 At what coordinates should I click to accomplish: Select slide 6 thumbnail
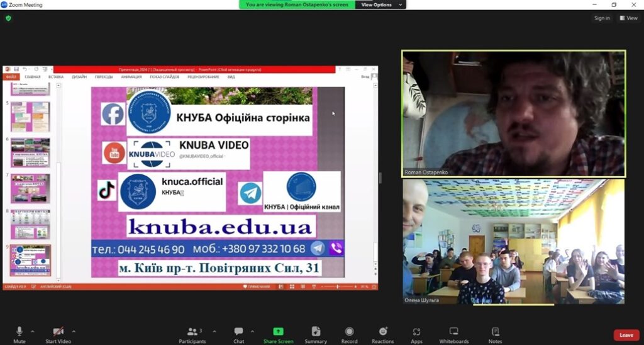30,152
